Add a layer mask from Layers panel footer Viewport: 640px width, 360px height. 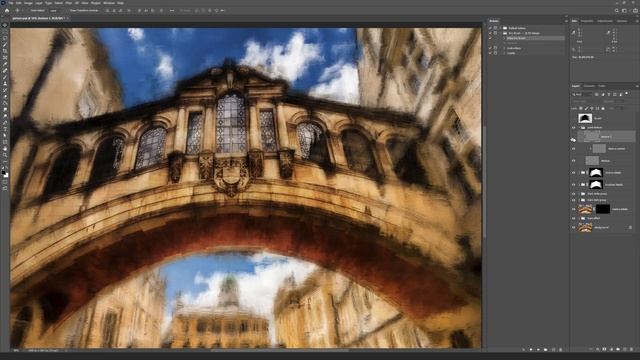pyautogui.click(x=604, y=349)
